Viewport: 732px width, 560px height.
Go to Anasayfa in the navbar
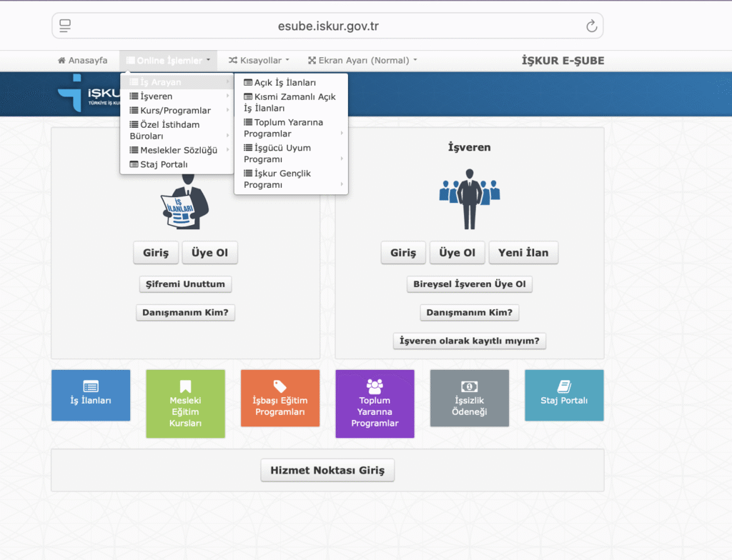tap(83, 61)
